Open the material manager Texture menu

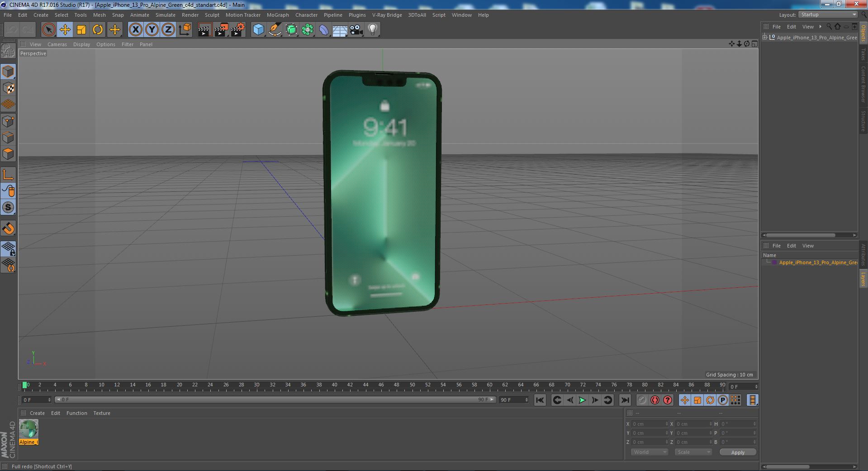102,413
